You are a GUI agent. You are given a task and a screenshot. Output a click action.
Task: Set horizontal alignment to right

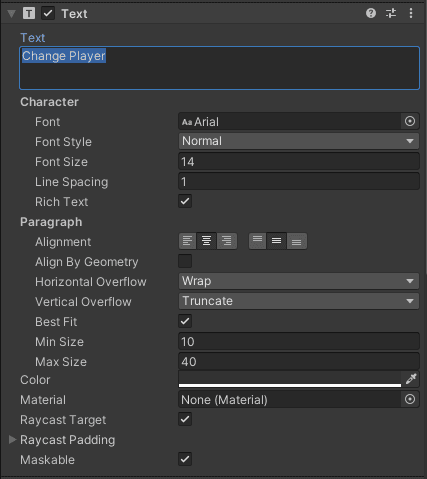point(227,241)
